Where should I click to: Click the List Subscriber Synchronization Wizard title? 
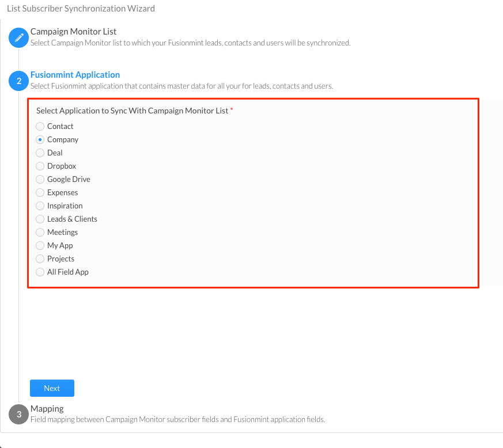pos(81,8)
